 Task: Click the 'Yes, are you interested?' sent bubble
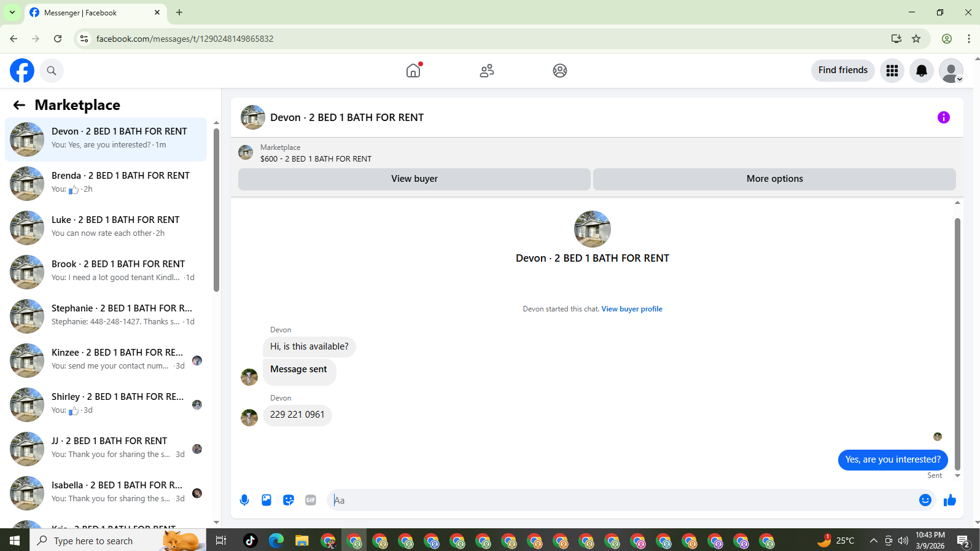(893, 459)
